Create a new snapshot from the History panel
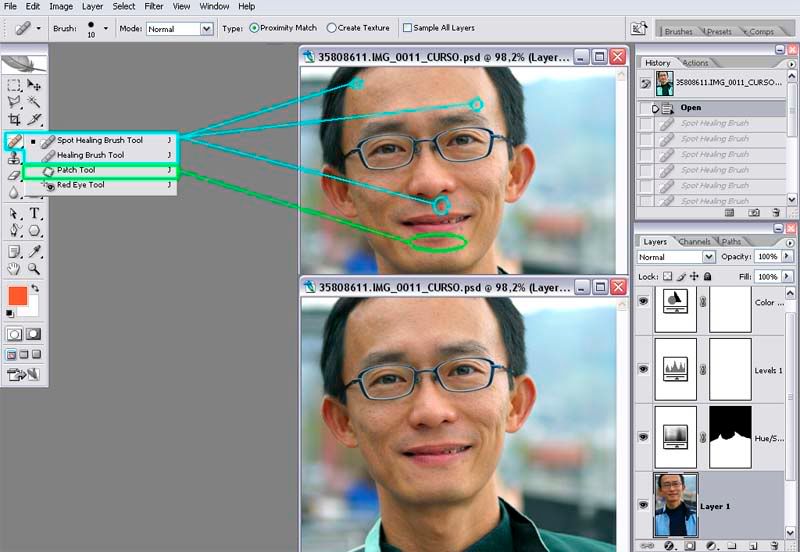 point(753,212)
